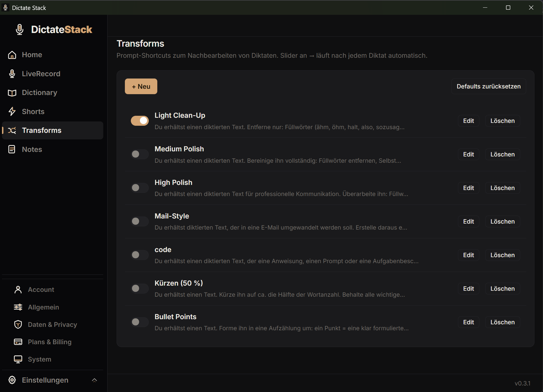Click Löschen for High Polish
Screen dimensions: 543x392
click(503, 188)
